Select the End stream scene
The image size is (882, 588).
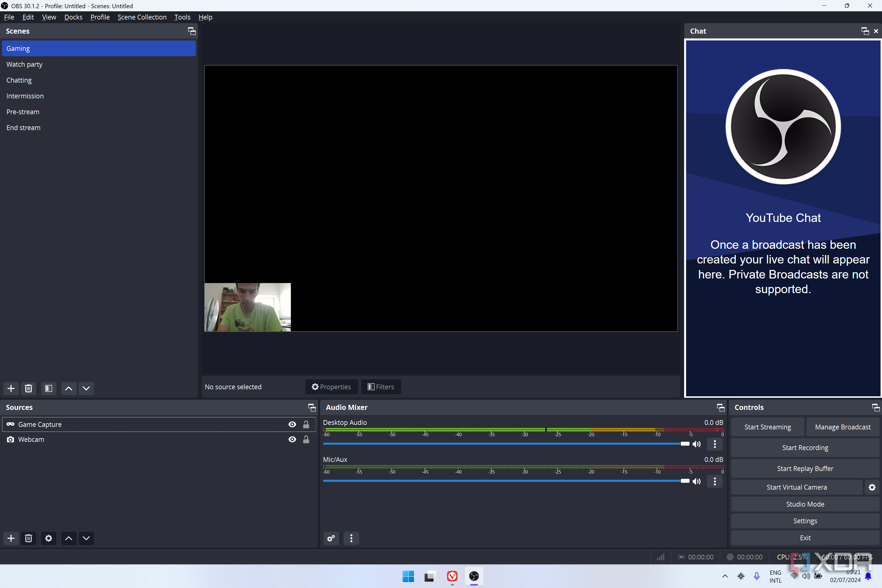[99, 127]
